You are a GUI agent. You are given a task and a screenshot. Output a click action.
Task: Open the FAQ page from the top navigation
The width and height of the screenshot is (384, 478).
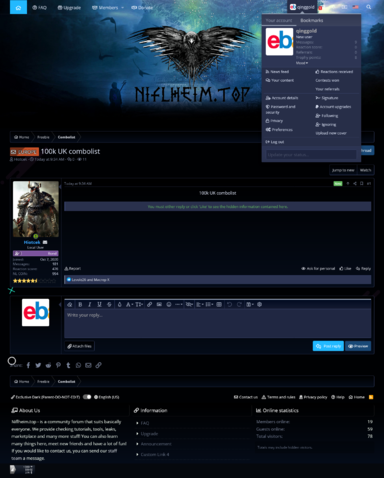click(39, 7)
